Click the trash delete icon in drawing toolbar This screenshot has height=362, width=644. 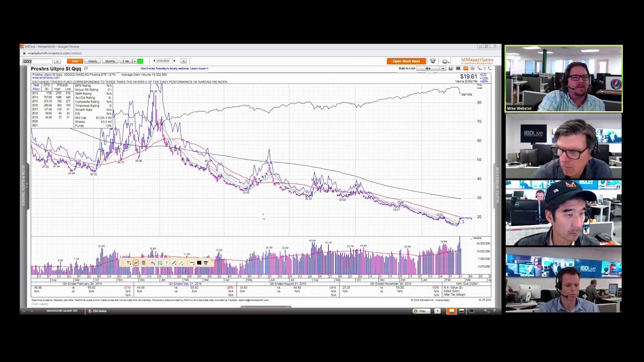pyautogui.click(x=206, y=263)
